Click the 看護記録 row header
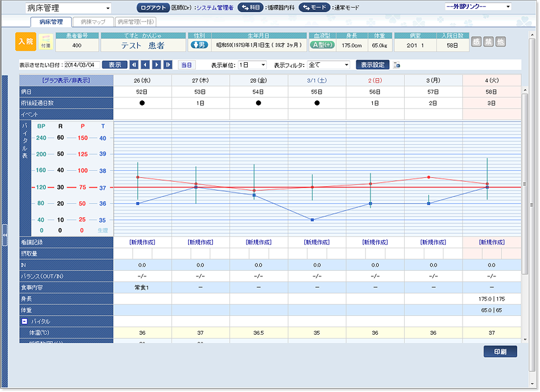This screenshot has height=392, width=540. tap(66, 242)
